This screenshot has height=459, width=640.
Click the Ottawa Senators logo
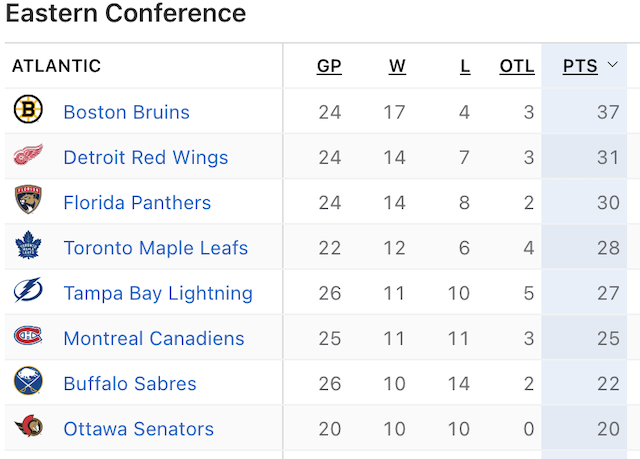(28, 426)
